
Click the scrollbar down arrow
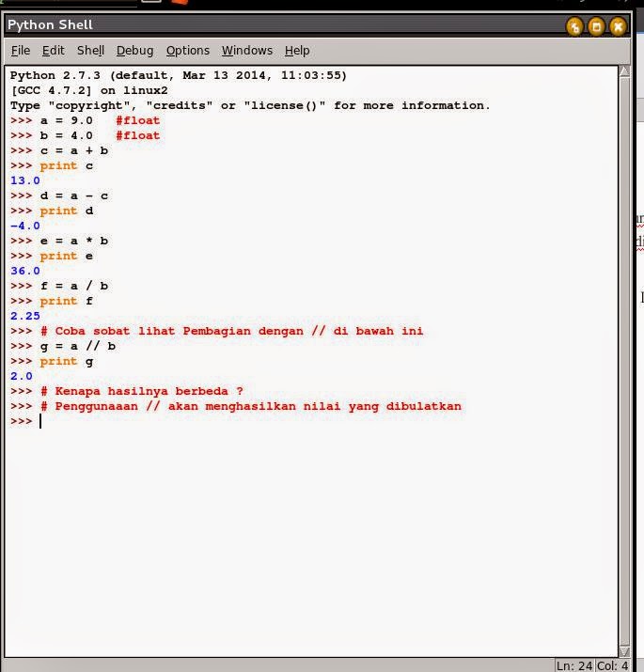(x=624, y=651)
